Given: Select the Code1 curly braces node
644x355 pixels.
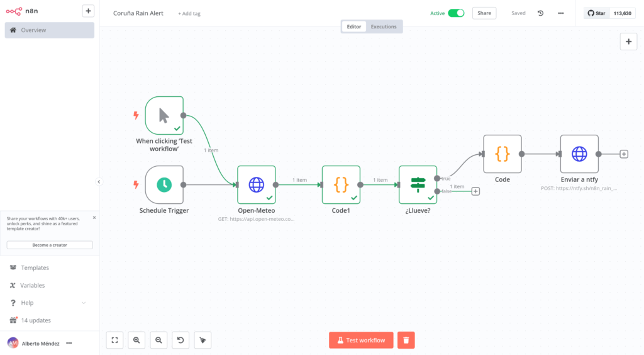Looking at the screenshot, I should (341, 184).
